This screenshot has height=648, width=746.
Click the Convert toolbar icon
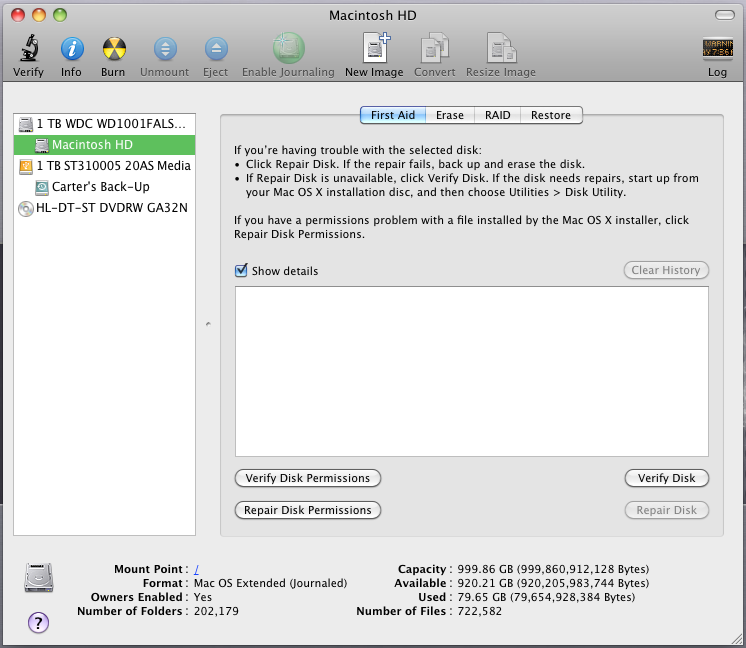[x=434, y=48]
